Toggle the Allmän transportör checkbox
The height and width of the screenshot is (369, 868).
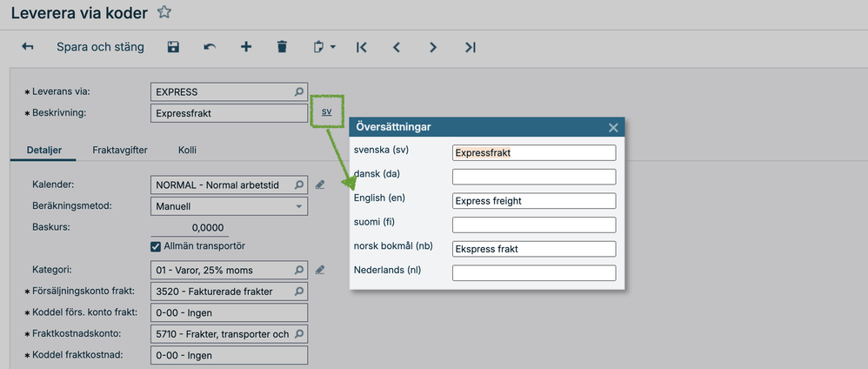[x=157, y=246]
